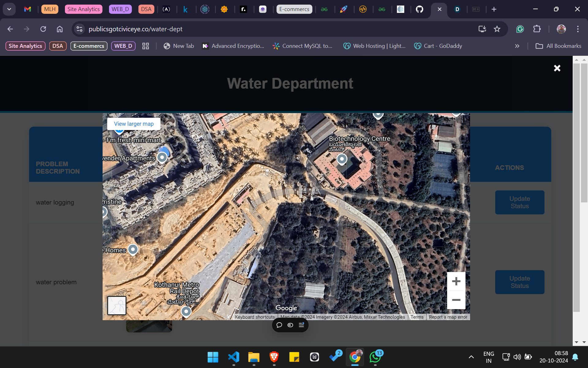Open the Site Analytics bookmark folder
The width and height of the screenshot is (588, 368).
pyautogui.click(x=25, y=46)
